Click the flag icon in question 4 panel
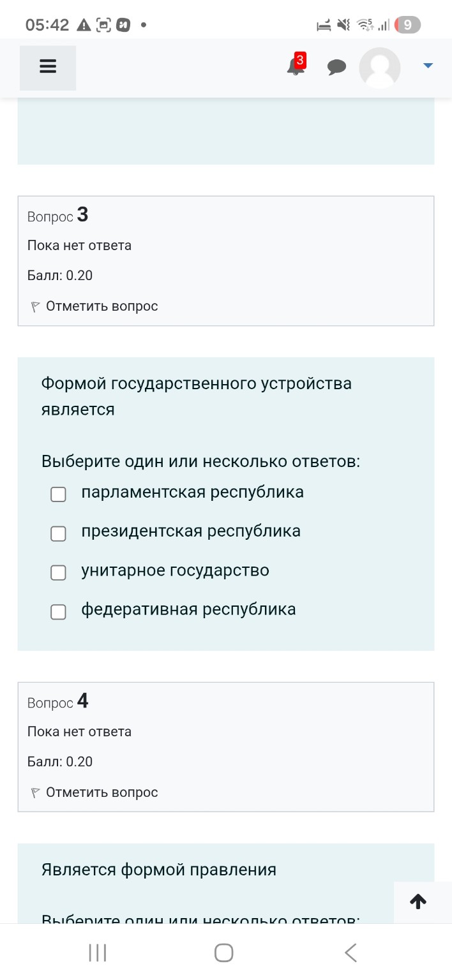This screenshot has width=452, height=980. tap(34, 792)
